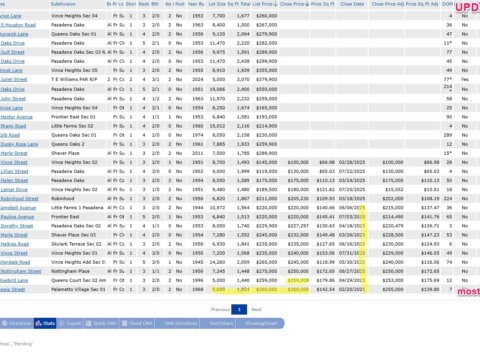Go to the Previous results page
This screenshot has height=360, width=480.
(220, 310)
